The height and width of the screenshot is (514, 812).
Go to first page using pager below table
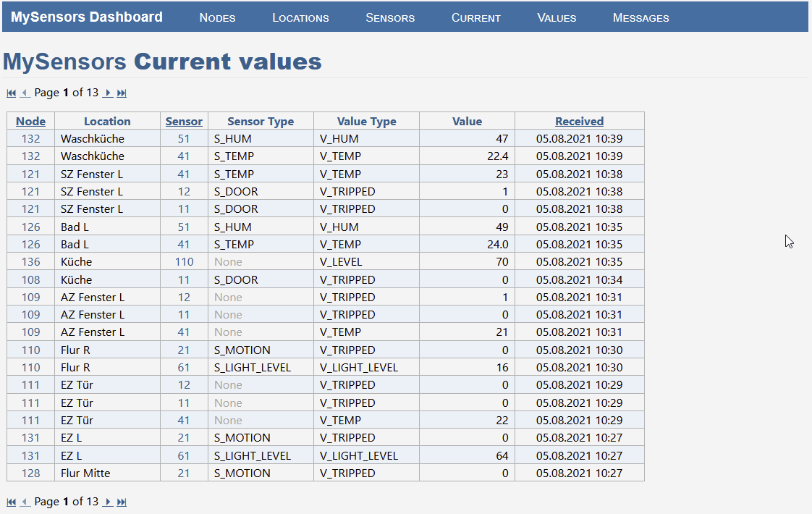[12, 502]
